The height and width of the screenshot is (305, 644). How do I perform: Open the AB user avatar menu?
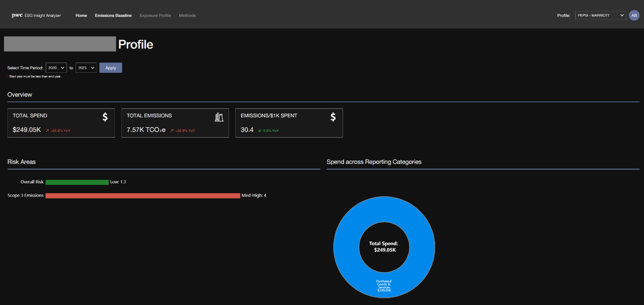tap(634, 15)
